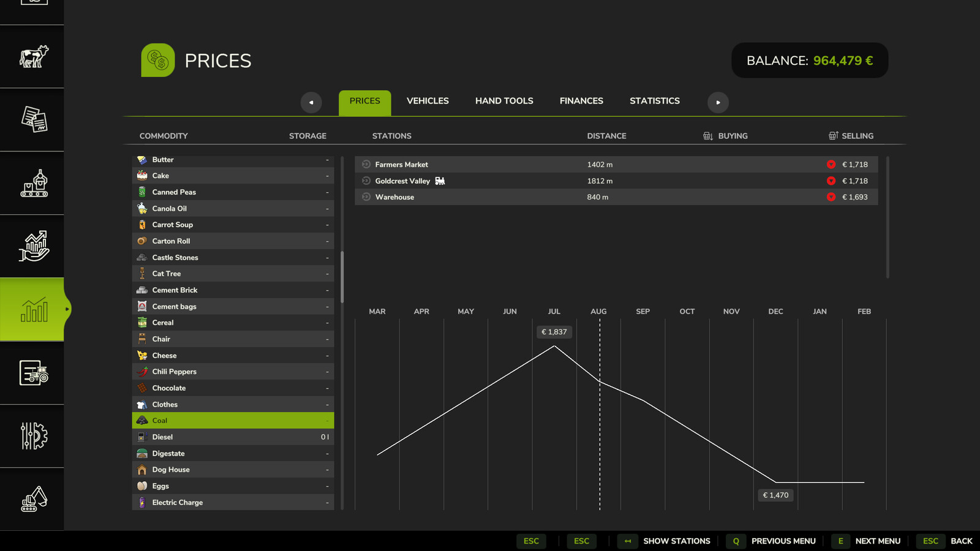
Task: Select the Canola Oil commodity row
Action: coord(233,208)
